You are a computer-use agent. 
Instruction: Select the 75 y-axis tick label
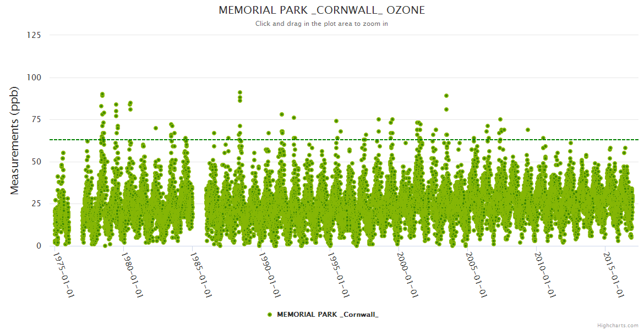tap(36, 119)
